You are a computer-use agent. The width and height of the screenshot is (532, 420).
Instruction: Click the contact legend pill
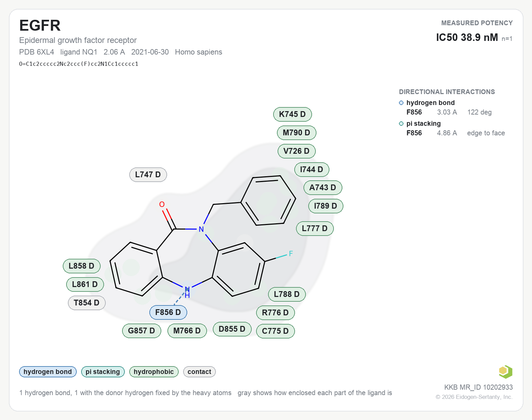(199, 372)
